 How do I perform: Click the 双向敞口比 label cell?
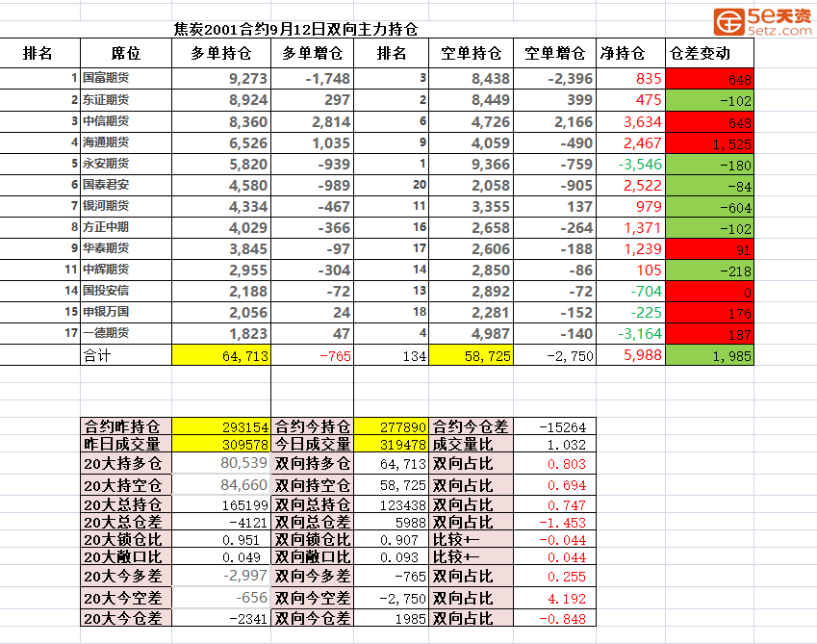(312, 556)
